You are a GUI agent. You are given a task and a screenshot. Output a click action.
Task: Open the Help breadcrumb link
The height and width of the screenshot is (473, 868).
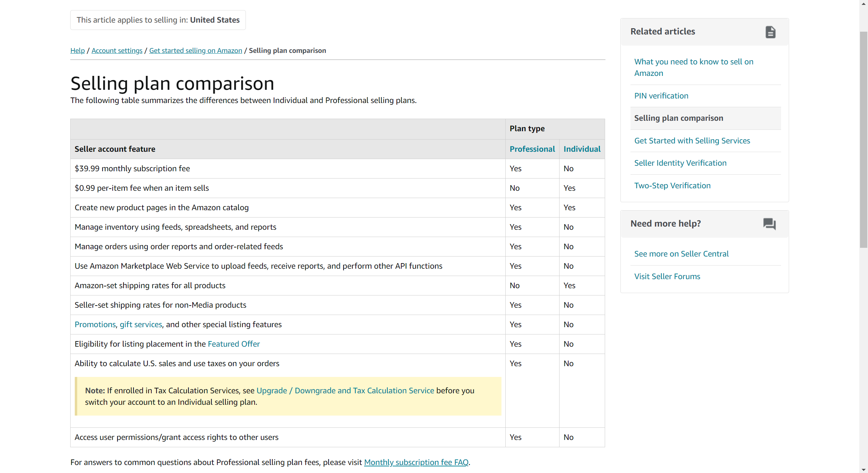point(78,50)
